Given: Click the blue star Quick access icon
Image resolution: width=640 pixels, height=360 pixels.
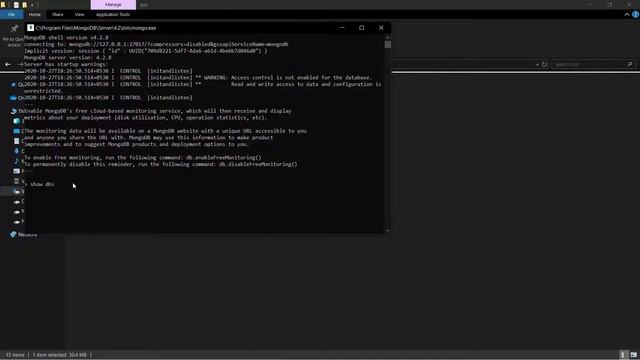Looking at the screenshot, I should [13, 84].
